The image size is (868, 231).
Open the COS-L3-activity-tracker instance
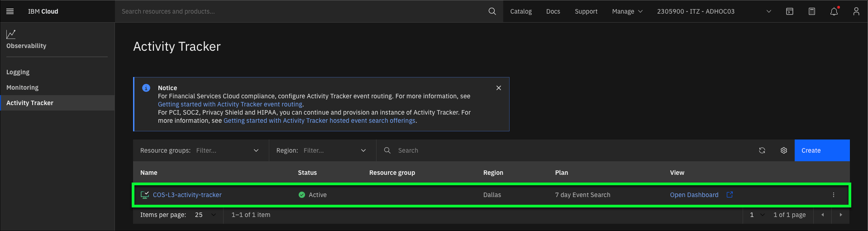tap(187, 195)
